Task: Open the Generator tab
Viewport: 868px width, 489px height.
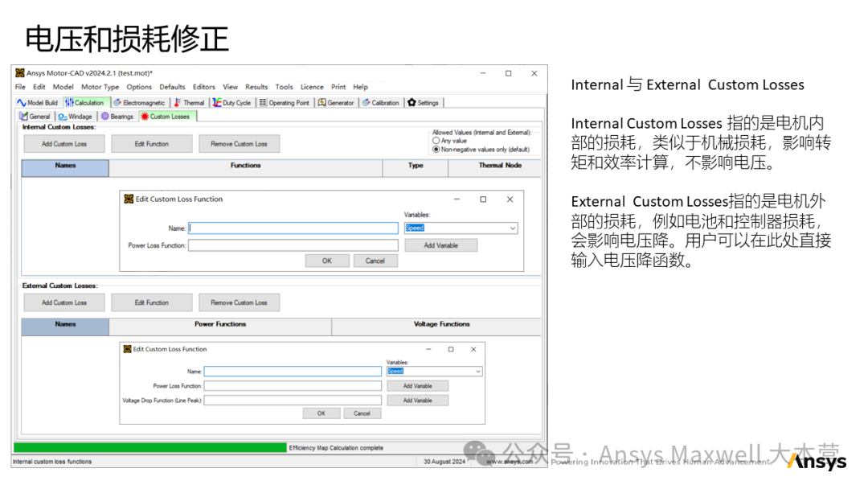Action: pyautogui.click(x=336, y=102)
